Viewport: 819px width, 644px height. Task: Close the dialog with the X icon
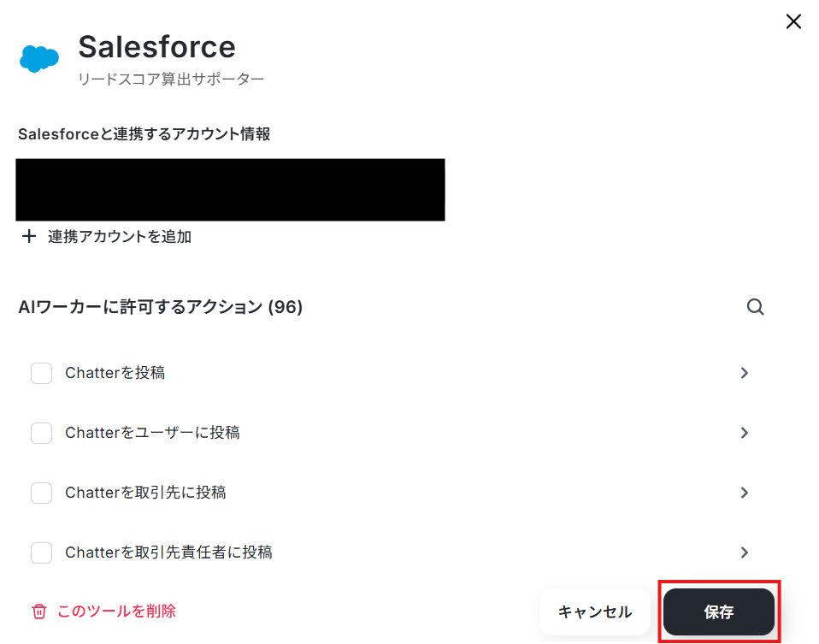(x=793, y=21)
